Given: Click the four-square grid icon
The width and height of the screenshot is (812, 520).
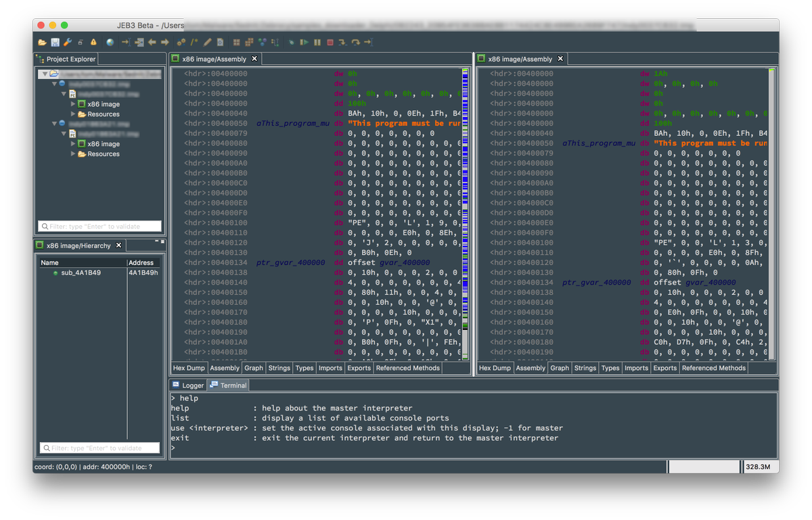Looking at the screenshot, I should (x=237, y=42).
